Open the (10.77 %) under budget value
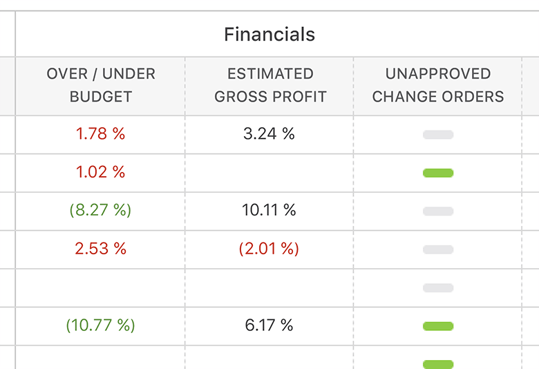 pyautogui.click(x=100, y=325)
